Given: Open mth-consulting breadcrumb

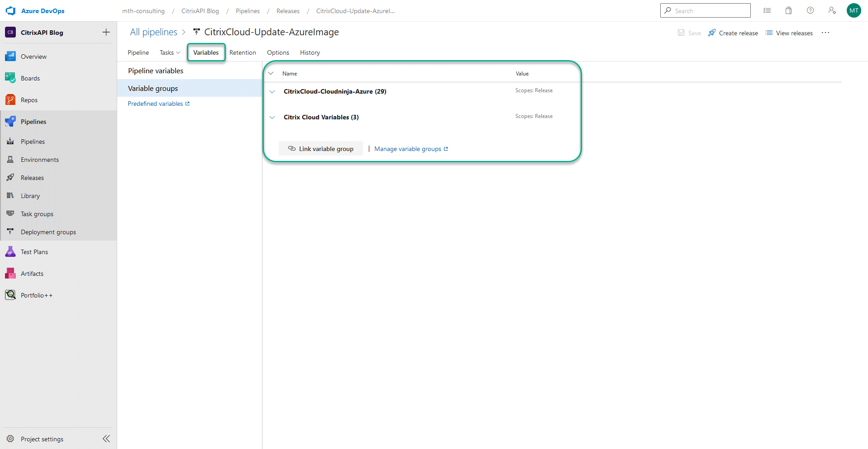Looking at the screenshot, I should [x=143, y=11].
